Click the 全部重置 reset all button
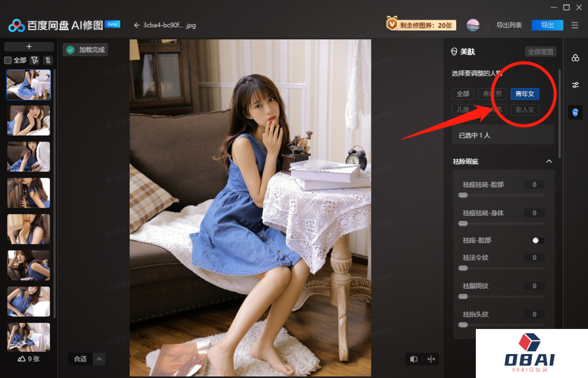Screen dimensions: 588x378 pos(540,52)
